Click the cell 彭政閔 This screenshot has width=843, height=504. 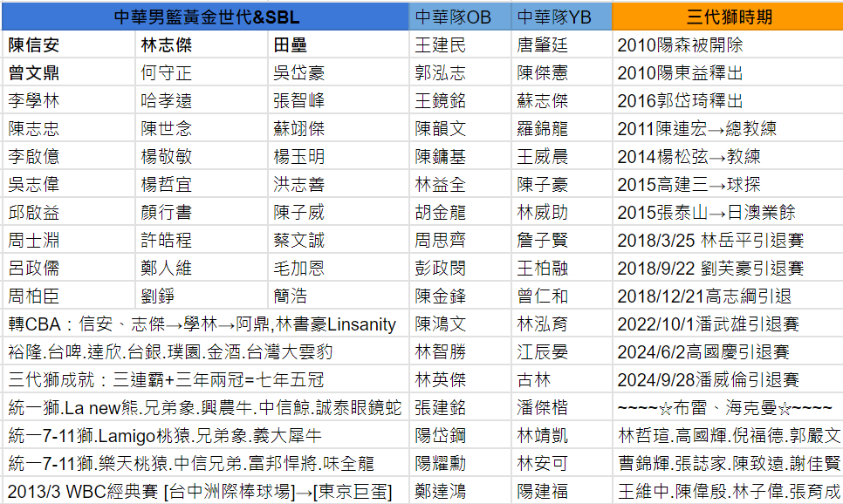[x=460, y=268]
